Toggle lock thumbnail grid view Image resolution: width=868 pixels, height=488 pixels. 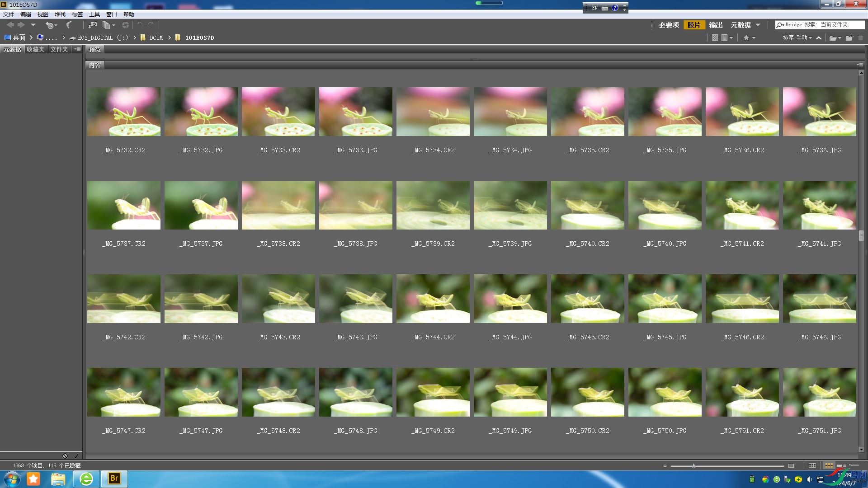pyautogui.click(x=812, y=465)
